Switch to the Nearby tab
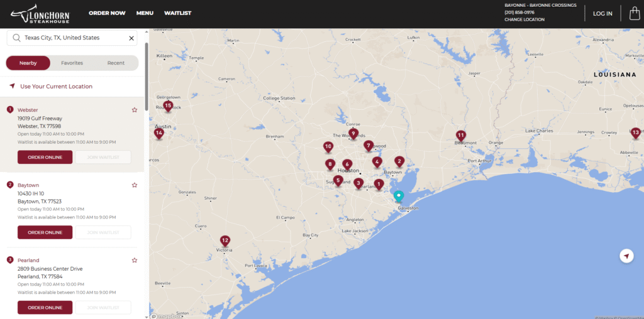Image resolution: width=644 pixels, height=319 pixels. coord(28,63)
